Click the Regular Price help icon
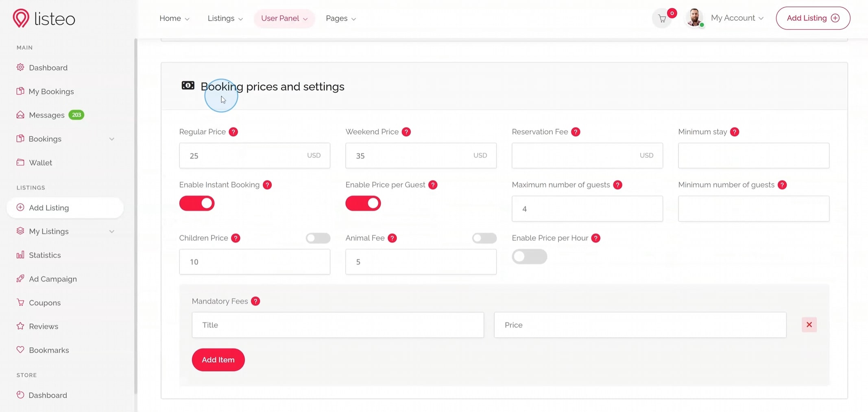The height and width of the screenshot is (412, 868). (x=233, y=132)
